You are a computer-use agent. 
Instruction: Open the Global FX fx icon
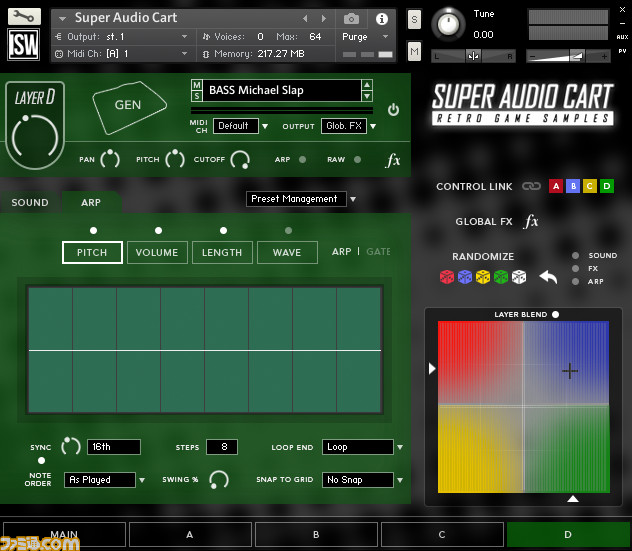532,221
